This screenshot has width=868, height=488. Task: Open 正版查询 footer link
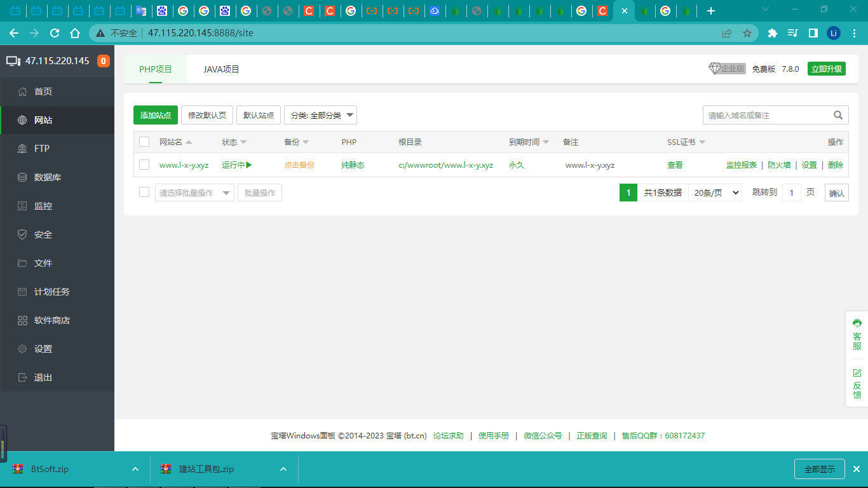pos(592,436)
